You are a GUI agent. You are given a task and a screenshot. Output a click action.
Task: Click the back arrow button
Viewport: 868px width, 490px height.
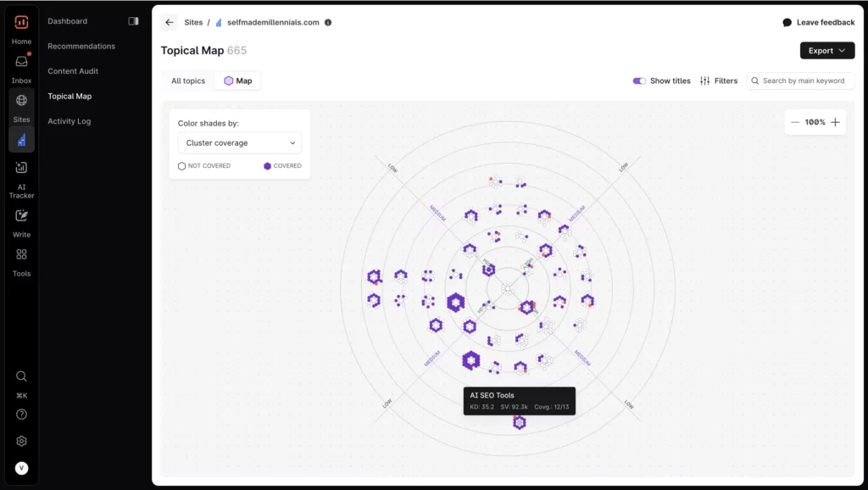170,23
